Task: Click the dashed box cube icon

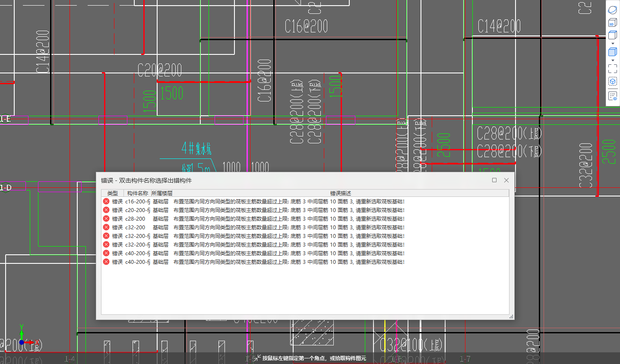Action: point(612,81)
